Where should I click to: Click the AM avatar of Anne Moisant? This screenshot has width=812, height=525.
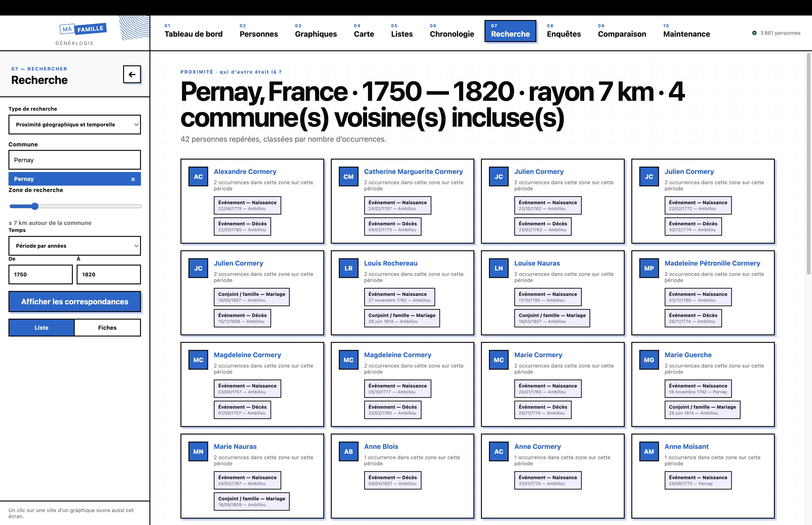pyautogui.click(x=649, y=452)
